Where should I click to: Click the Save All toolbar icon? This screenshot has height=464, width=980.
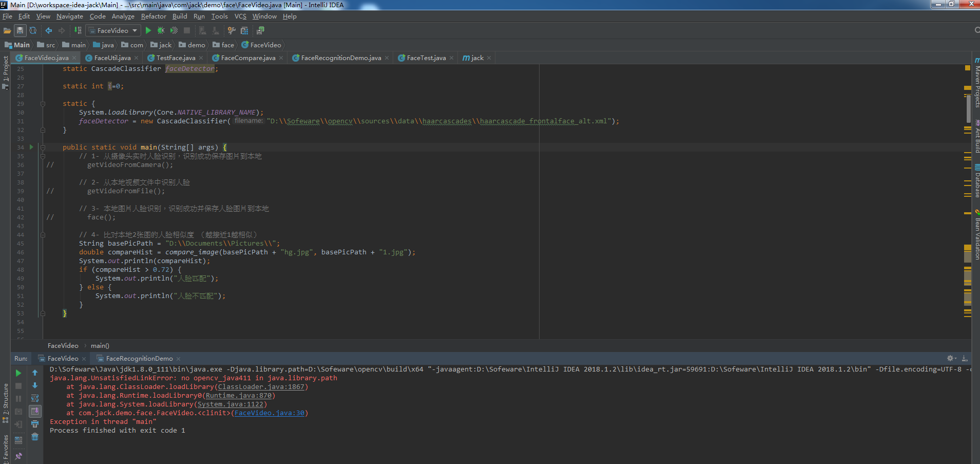click(20, 31)
